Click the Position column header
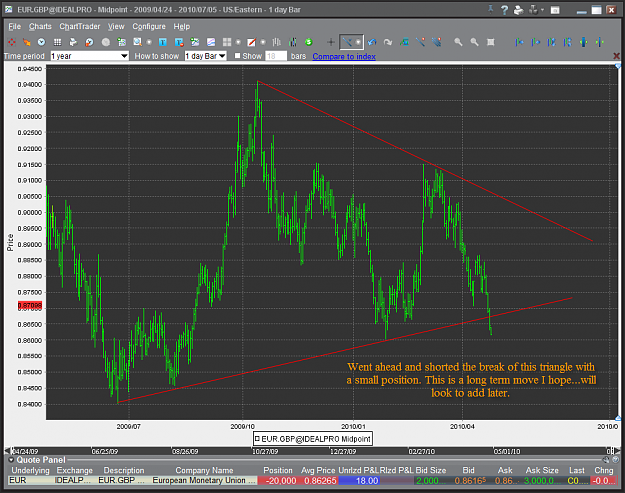Viewport: 625px width, 493px height. pyautogui.click(x=278, y=470)
